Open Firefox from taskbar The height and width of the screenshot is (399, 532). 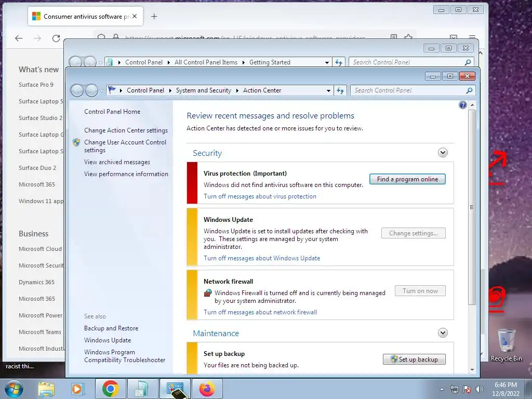pyautogui.click(x=207, y=389)
